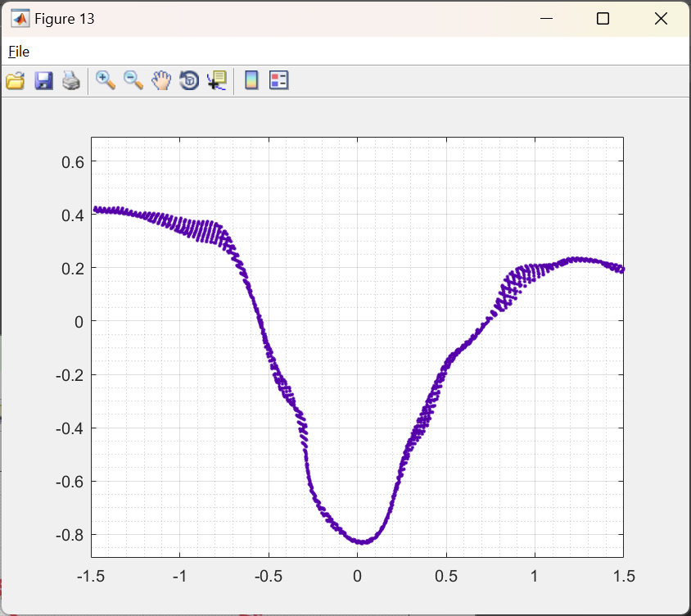
Task: Click the MATLAB icon in the title bar
Action: click(19, 18)
